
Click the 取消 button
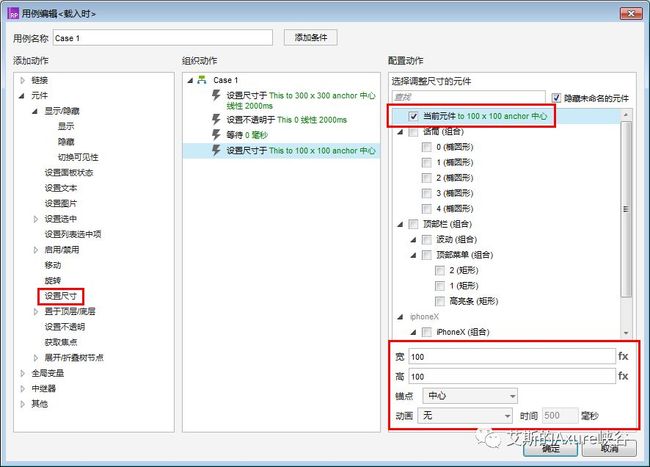(x=609, y=449)
